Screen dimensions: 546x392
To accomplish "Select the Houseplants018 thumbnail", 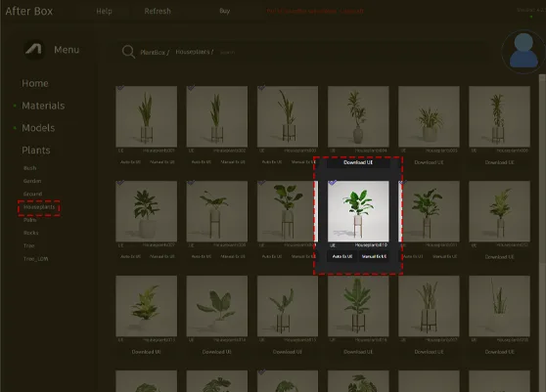I will tap(500, 306).
